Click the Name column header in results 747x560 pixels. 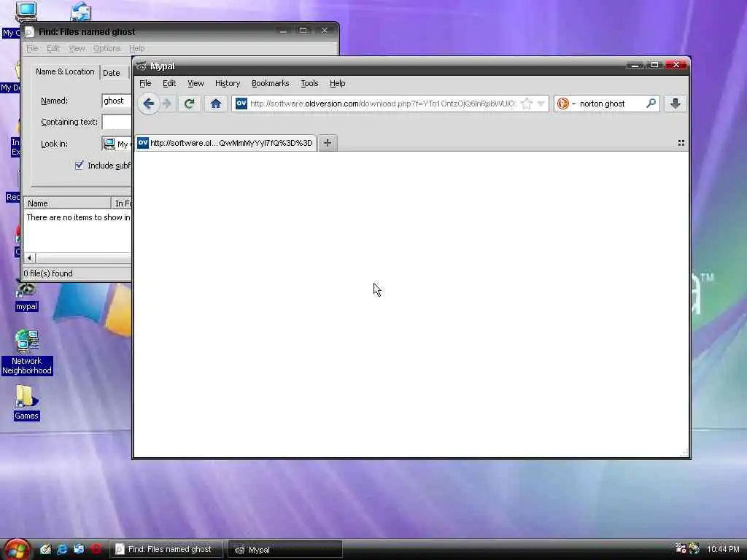click(x=67, y=203)
